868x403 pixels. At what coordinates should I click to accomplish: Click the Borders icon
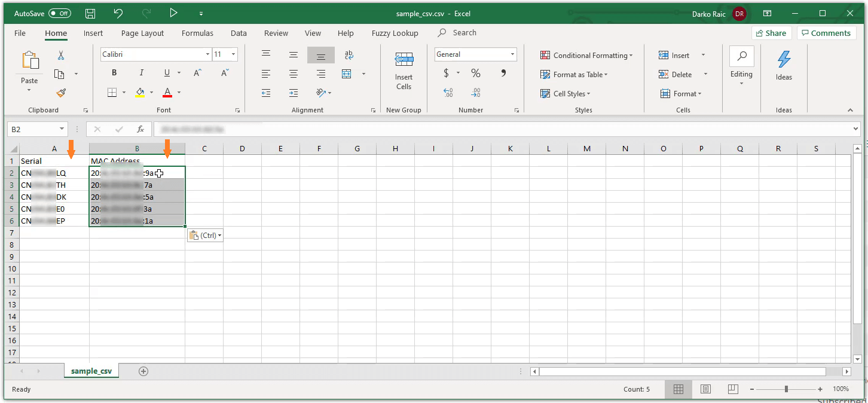[x=112, y=92]
